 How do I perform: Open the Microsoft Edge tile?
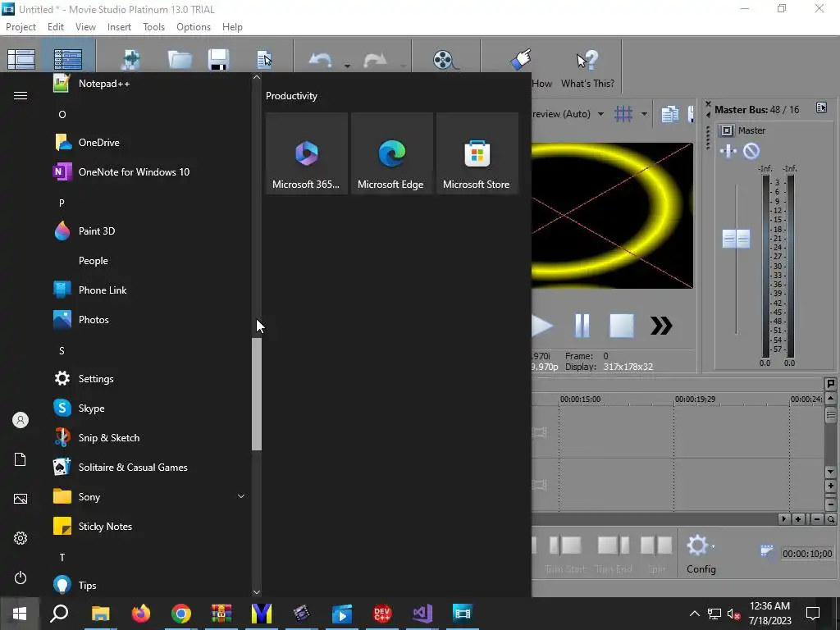[391, 153]
